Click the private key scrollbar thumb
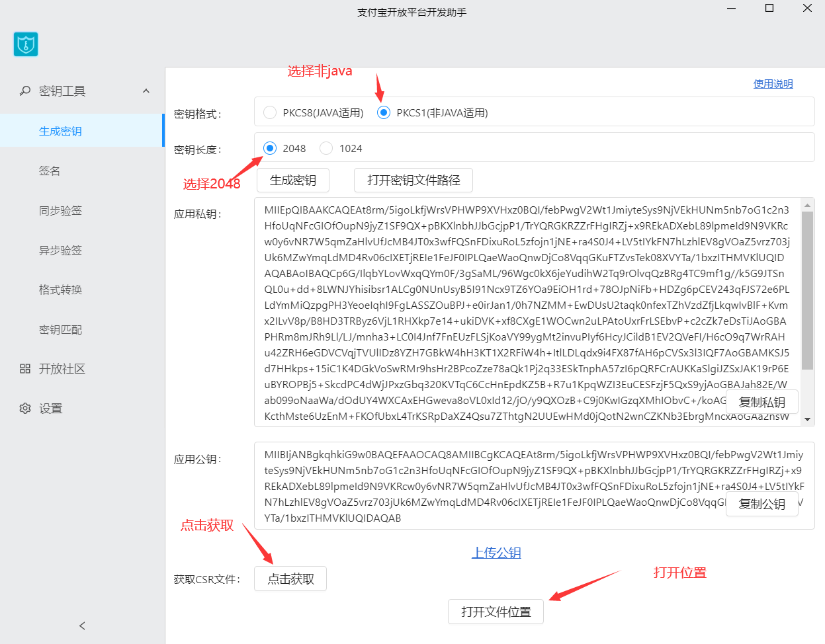The image size is (825, 644). pyautogui.click(x=807, y=290)
